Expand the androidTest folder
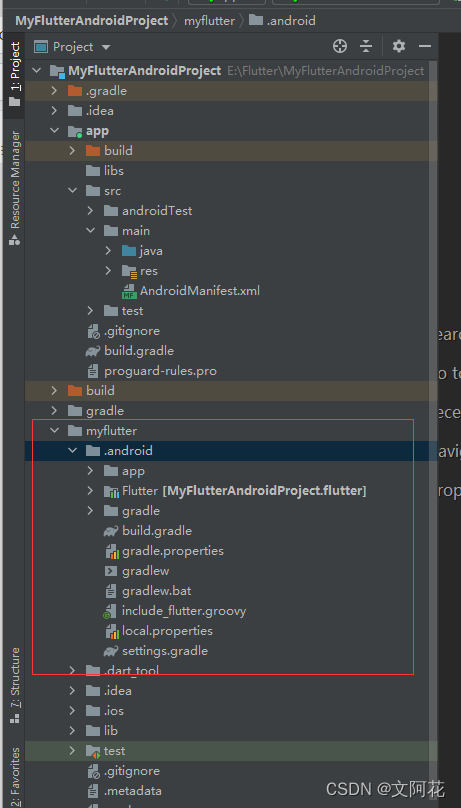Screen dimensions: 461x808 pos(91,211)
